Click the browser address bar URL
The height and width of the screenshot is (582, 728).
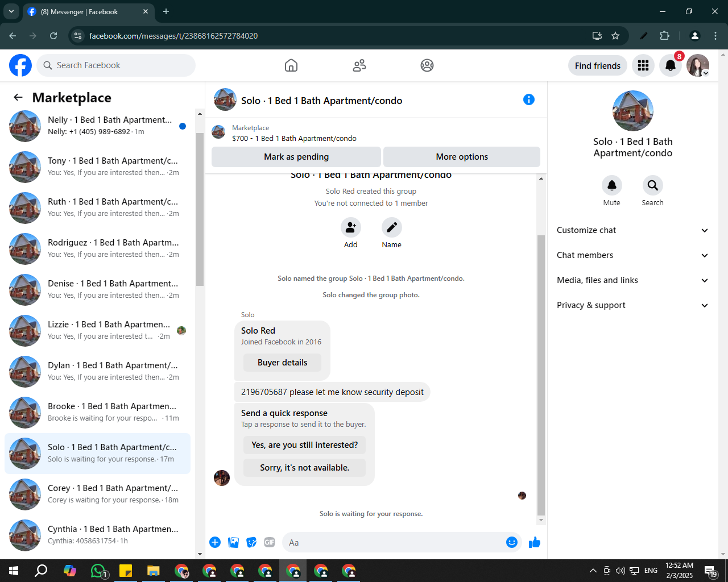coord(173,36)
